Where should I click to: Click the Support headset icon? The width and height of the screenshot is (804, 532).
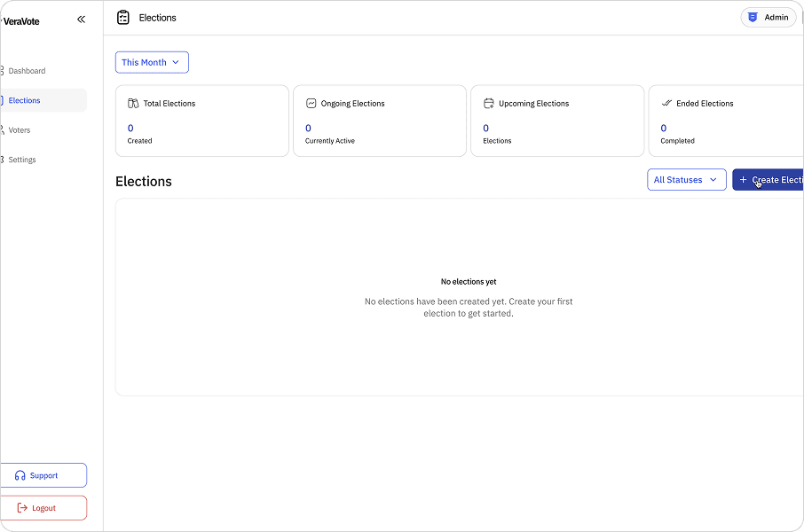20,475
